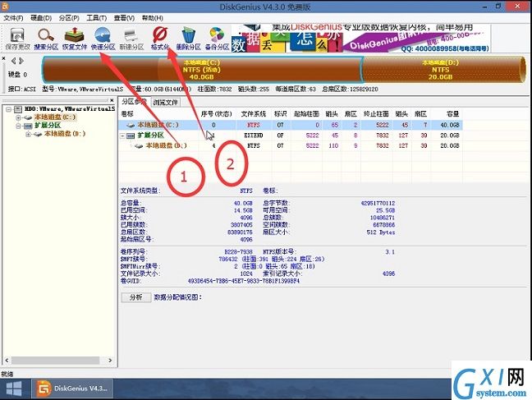Screen dimensions: 532x400
Task: Click the New Partition (新建分区) icon
Action: coord(131,39)
